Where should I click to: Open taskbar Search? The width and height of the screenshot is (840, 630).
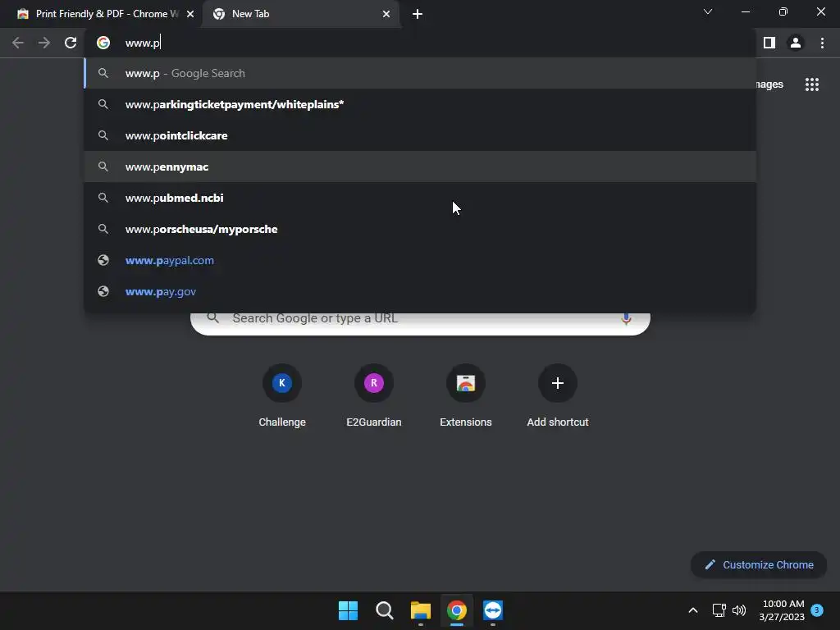pyautogui.click(x=384, y=610)
